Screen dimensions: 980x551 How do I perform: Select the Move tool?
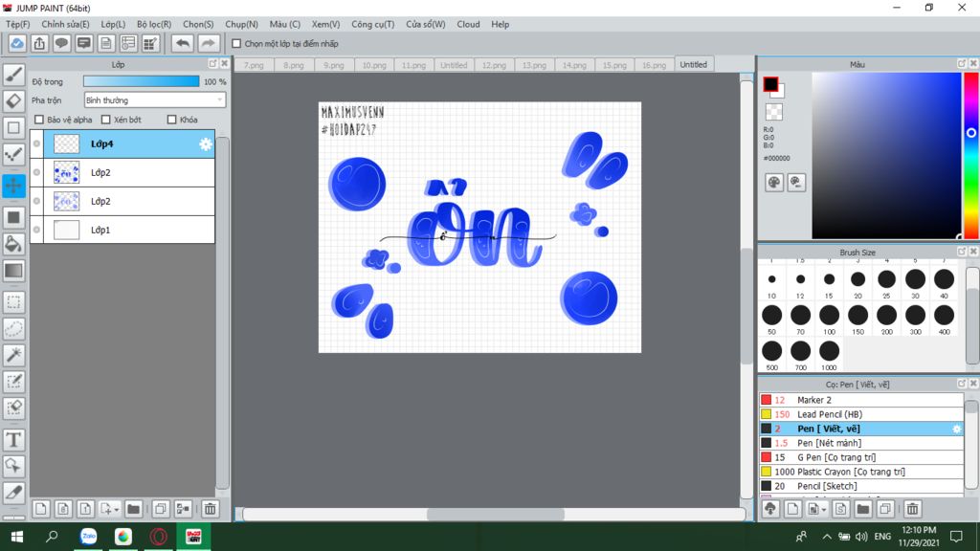(13, 186)
